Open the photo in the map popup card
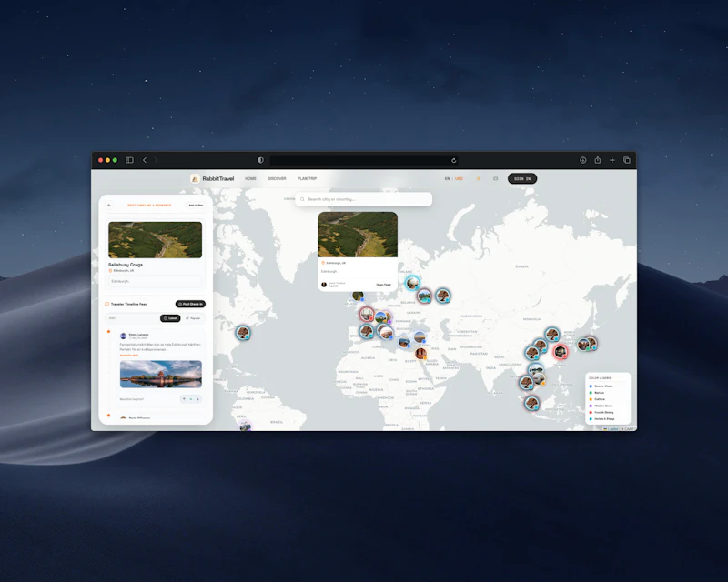This screenshot has width=728, height=582. click(x=358, y=235)
